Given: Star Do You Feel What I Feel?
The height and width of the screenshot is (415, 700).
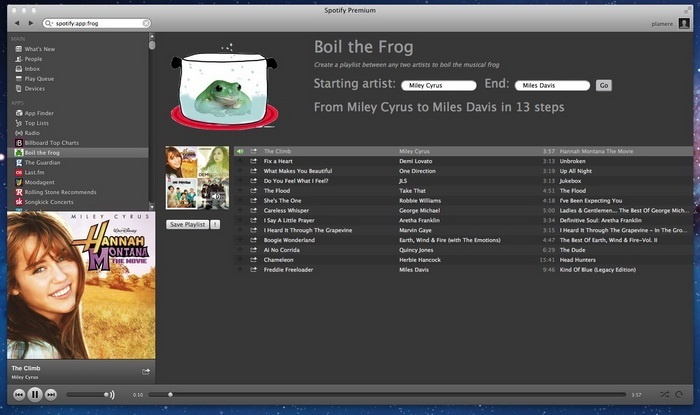Looking at the screenshot, I should coord(240,181).
